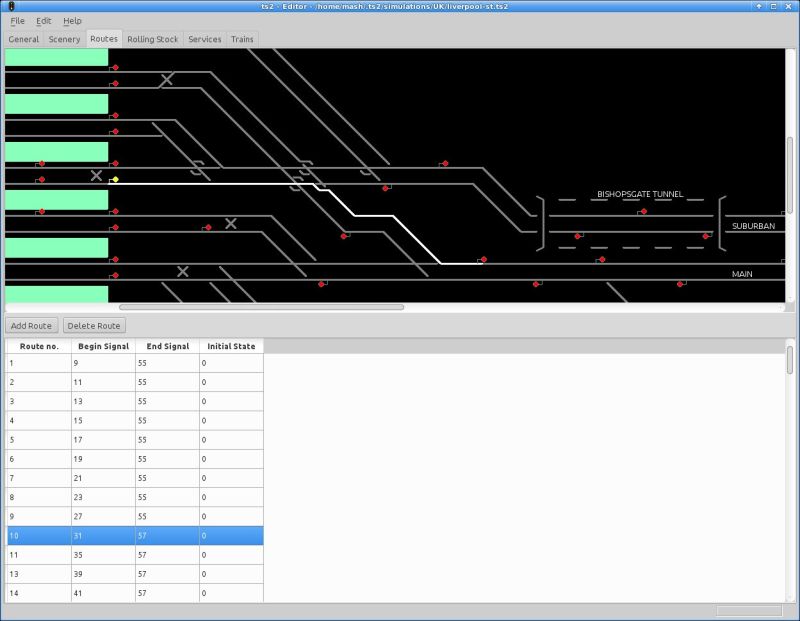Click the Begin Signal column header
800x621 pixels.
point(103,345)
